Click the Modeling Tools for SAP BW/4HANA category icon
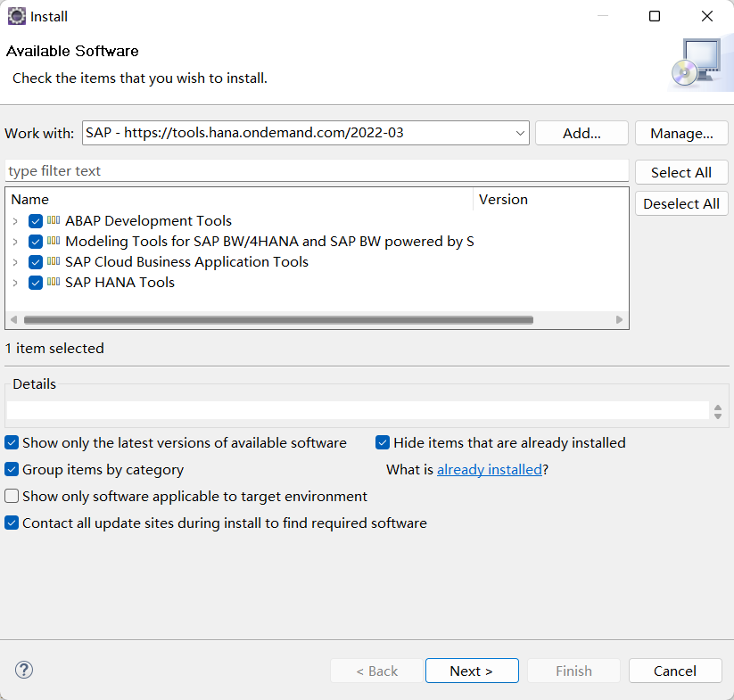 click(x=54, y=241)
